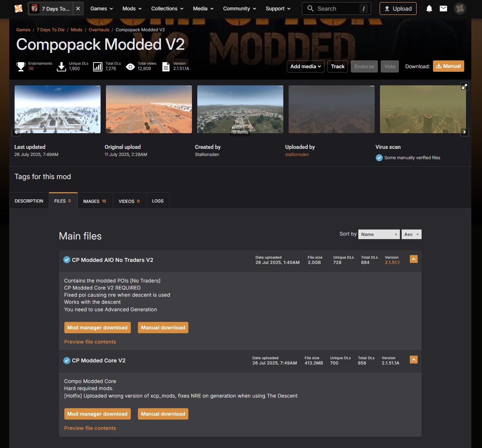
Task: Go to Overhauls breadcrumb link
Action: 99,30
